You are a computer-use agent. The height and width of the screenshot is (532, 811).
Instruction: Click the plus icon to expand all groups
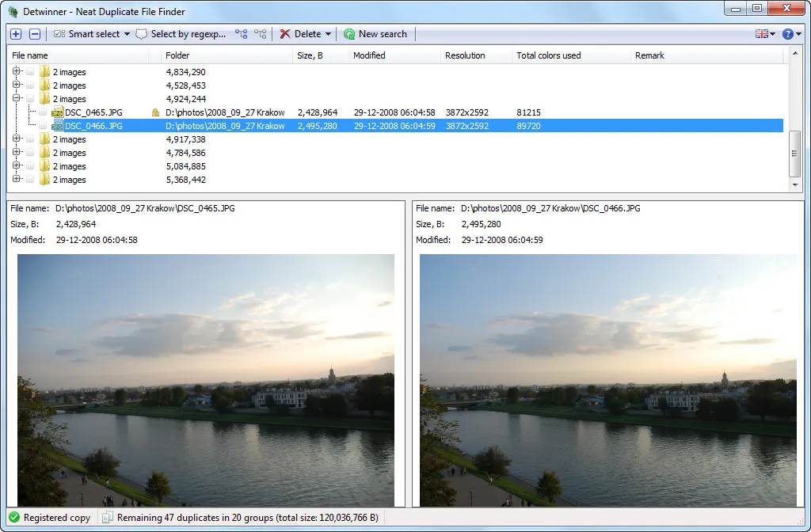click(16, 34)
